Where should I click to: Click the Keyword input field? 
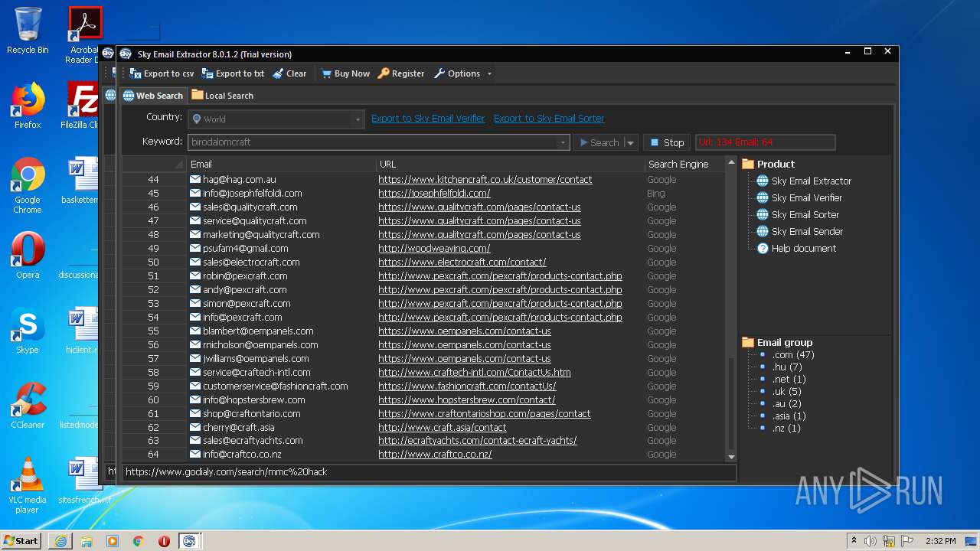point(373,142)
